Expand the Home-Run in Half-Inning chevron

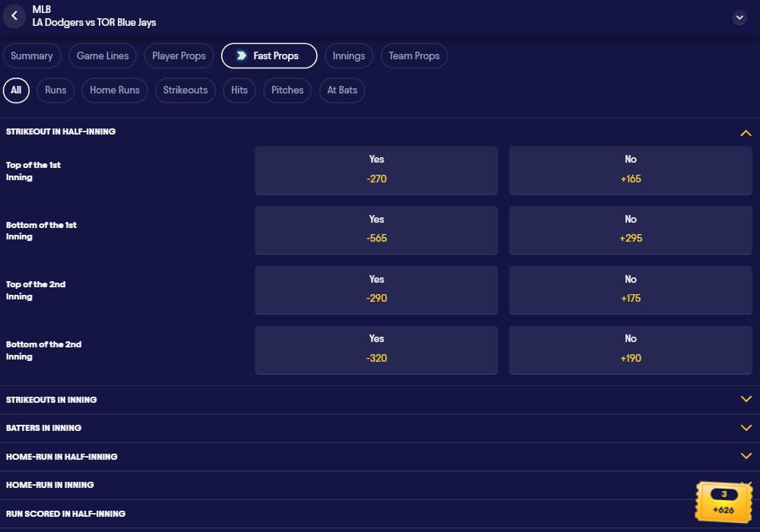coord(745,455)
